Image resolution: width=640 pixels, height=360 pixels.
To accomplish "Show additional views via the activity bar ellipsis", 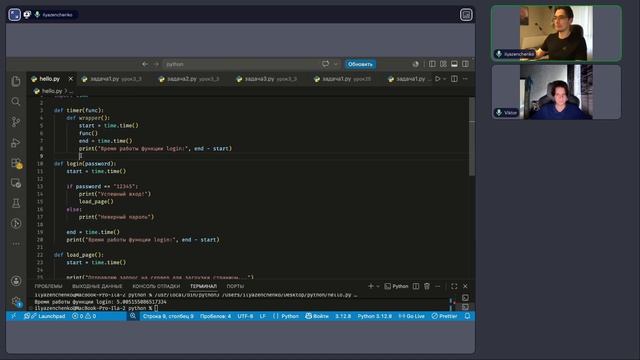I will [x=16, y=244].
